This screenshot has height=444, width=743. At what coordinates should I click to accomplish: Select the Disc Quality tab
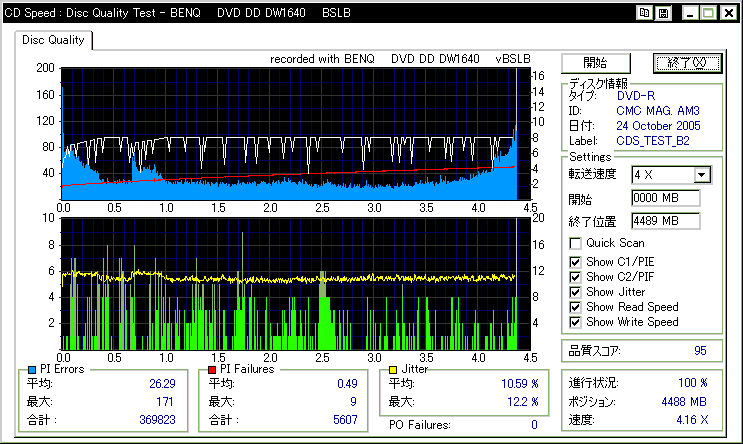54,41
